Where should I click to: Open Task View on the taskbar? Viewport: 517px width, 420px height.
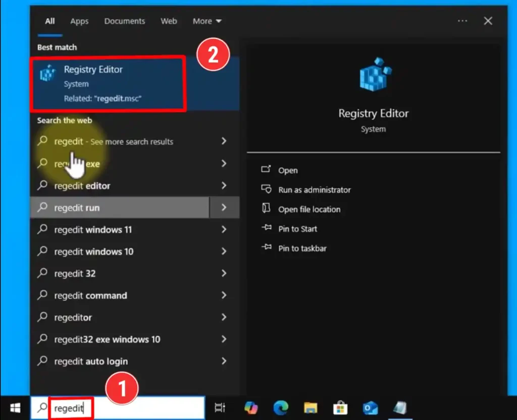[220, 407]
